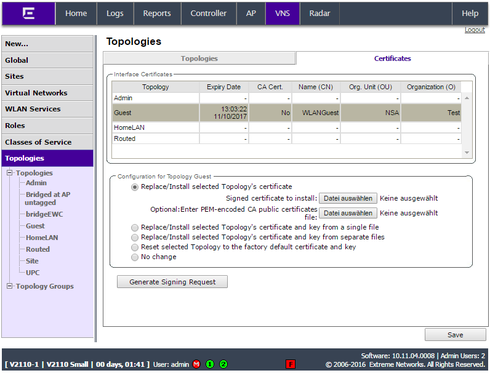Image resolution: width=490 pixels, height=373 pixels.
Task: Click the Organization (O) column header
Action: [x=431, y=87]
